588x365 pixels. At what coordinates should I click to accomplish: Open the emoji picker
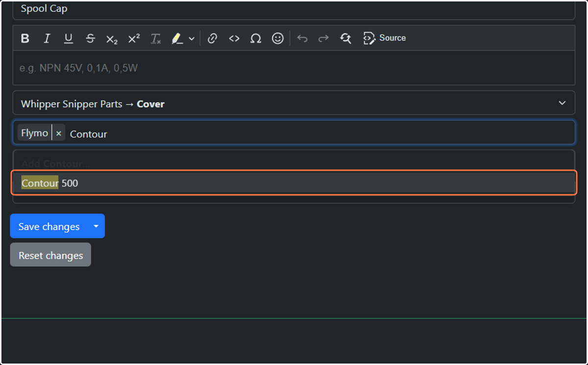tap(278, 38)
